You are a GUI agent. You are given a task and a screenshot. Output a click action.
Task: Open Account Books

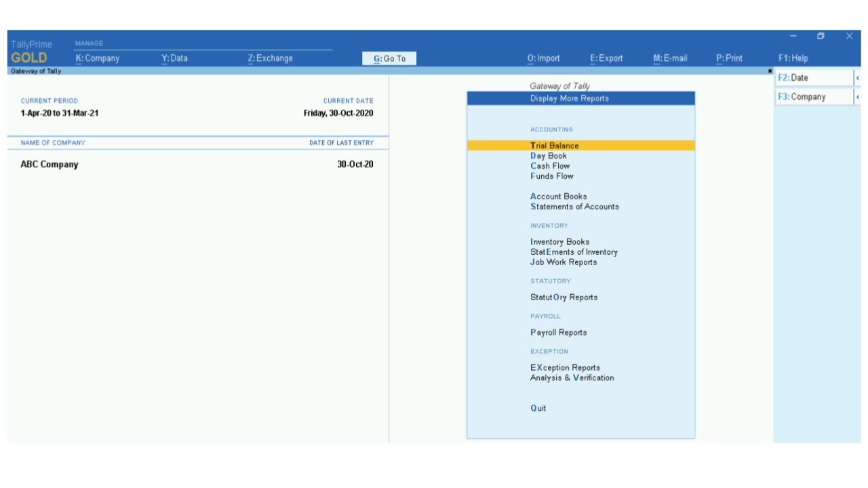(559, 197)
